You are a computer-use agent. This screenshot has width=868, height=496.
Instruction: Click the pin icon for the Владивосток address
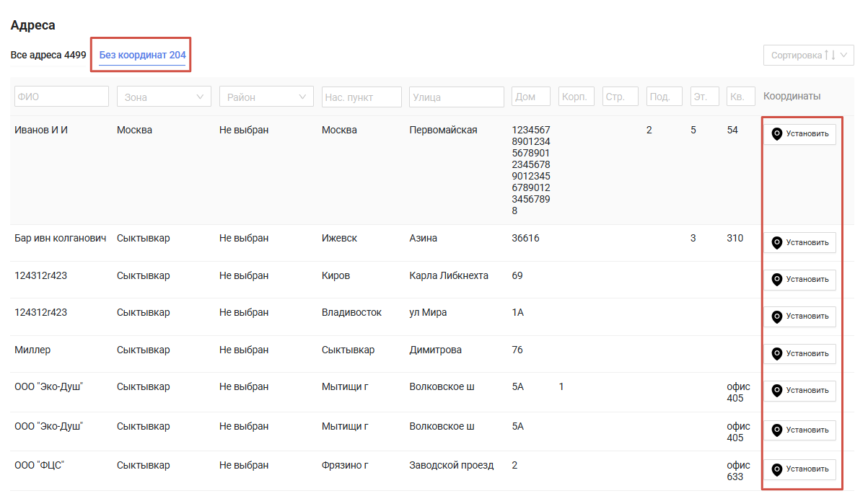click(x=777, y=316)
